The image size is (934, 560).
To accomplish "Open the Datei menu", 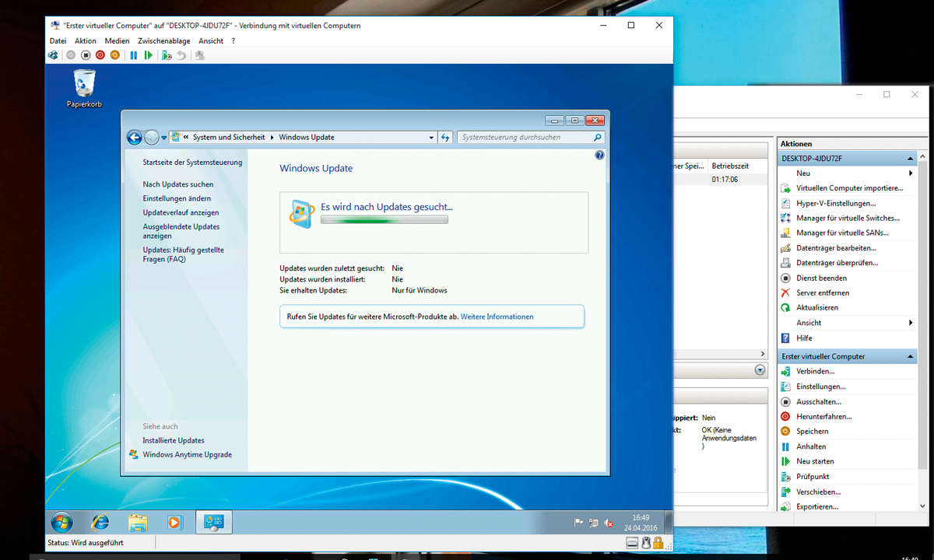I will pyautogui.click(x=58, y=40).
